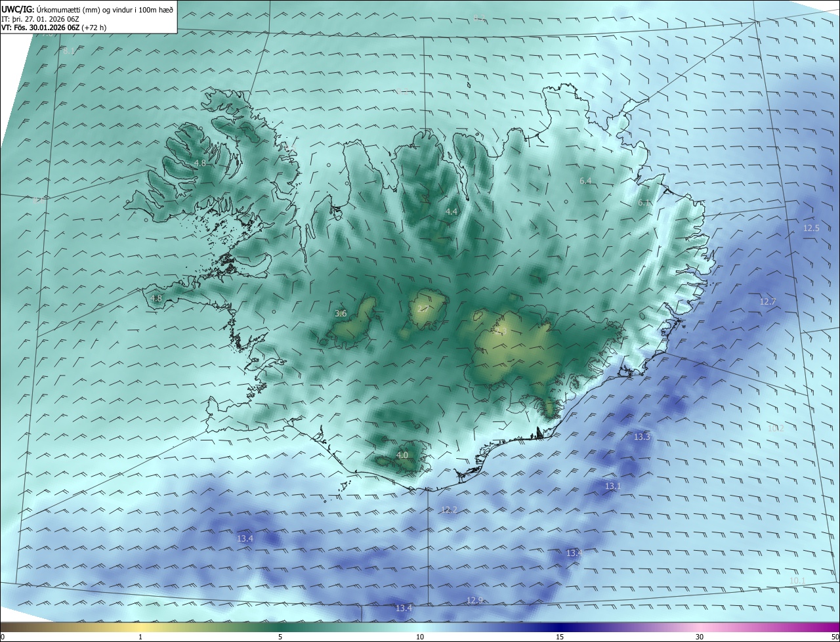Click the title 'Úrkomumætti (mm) og vindur í 100m hæð'
This screenshot has height=642, width=840.
tap(104, 9)
